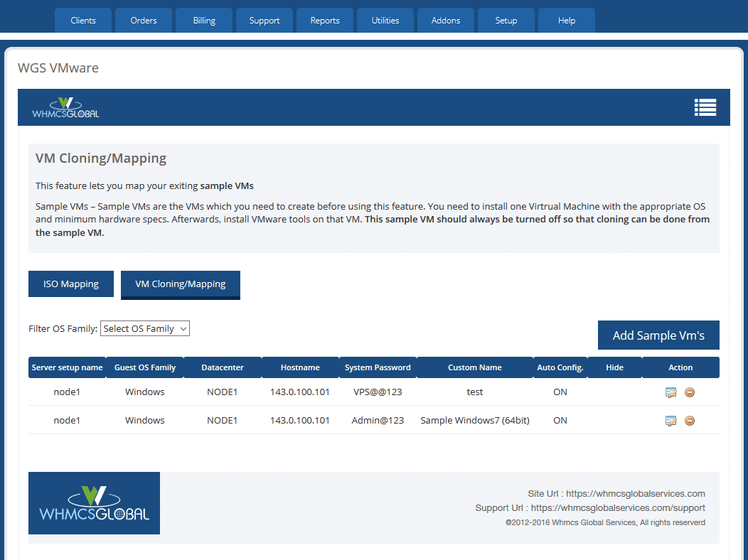The image size is (748, 560).
Task: Toggle Auto Config for Sample Windows7 VM
Action: 560,420
